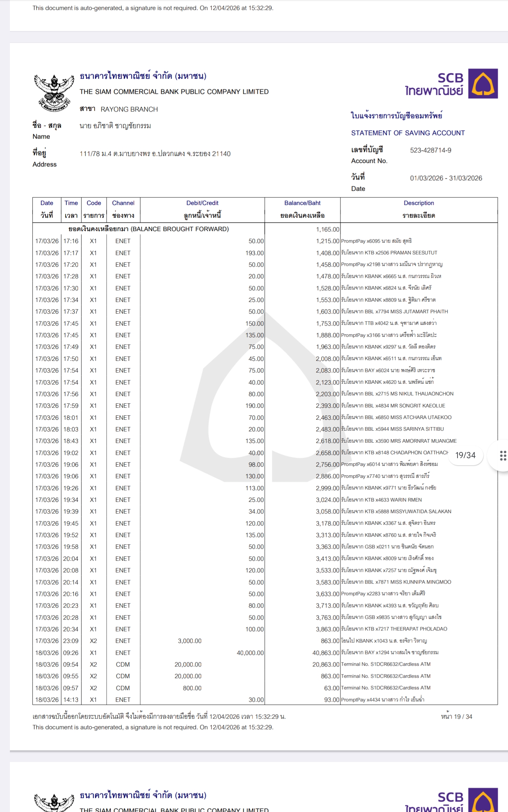Click the Description column header
Screen dimensions: 508x812
tap(419, 209)
